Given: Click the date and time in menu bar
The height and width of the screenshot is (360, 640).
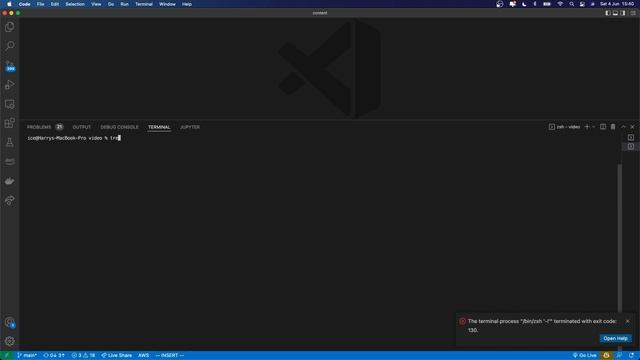Looking at the screenshot, I should point(617,4).
